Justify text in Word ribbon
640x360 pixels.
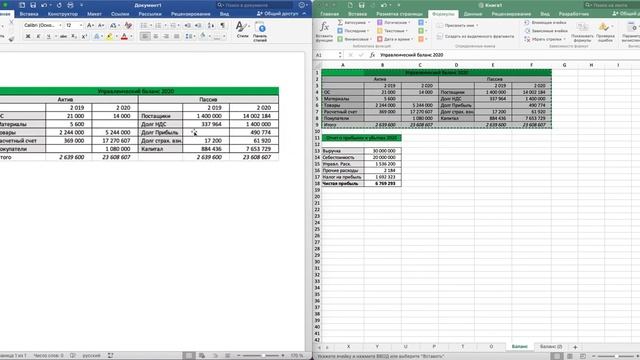point(176,36)
